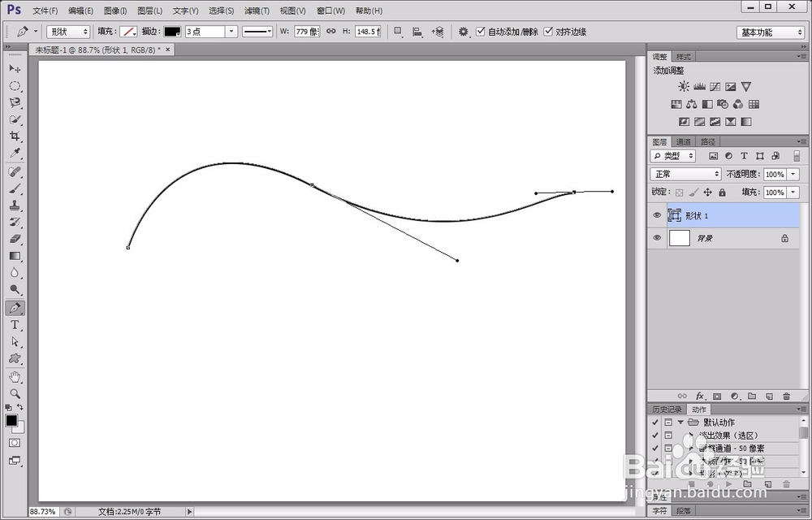This screenshot has height=520, width=812.
Task: Click delete layer trash icon in Layers panel
Action: (x=787, y=396)
